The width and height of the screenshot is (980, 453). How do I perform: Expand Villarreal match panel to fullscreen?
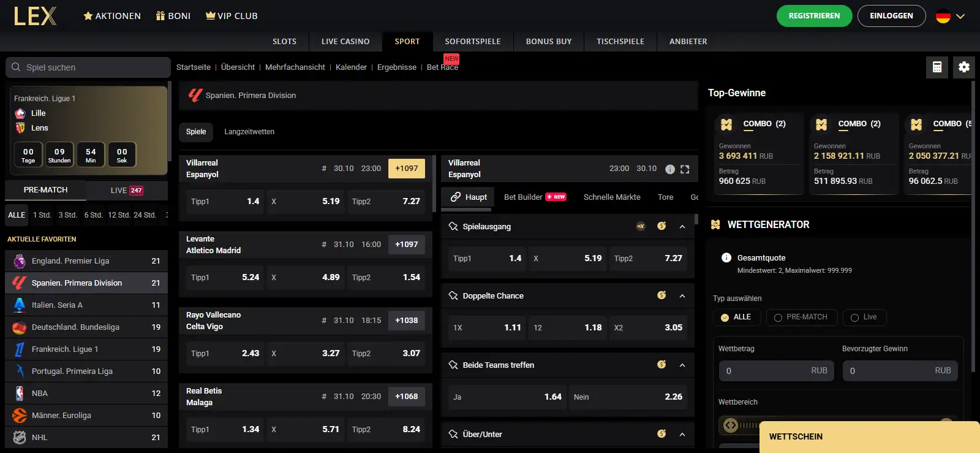685,169
